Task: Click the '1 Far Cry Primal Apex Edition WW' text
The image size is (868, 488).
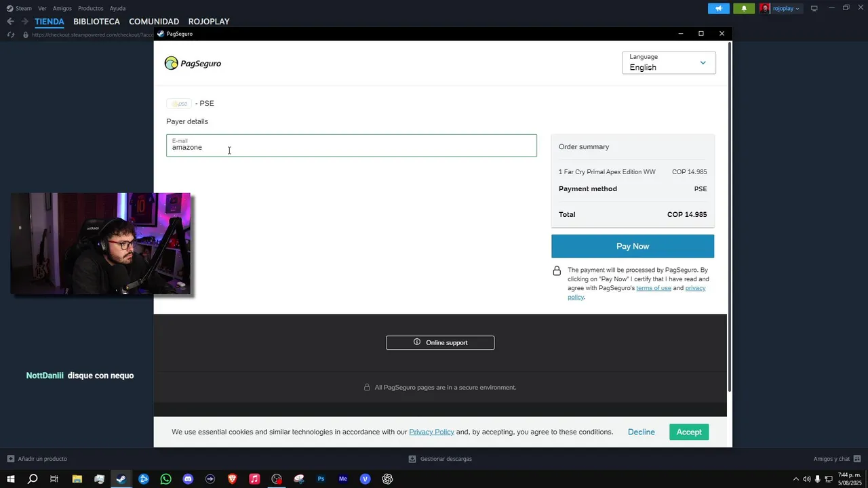Action: click(607, 172)
